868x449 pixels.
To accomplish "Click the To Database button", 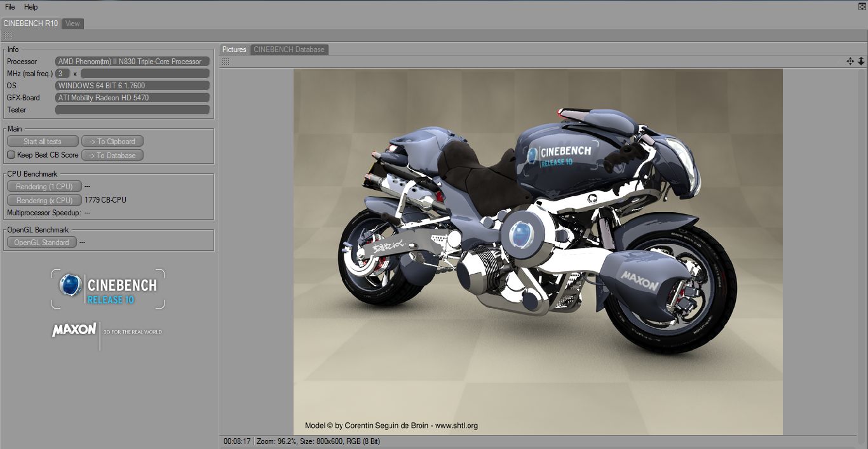I will [x=112, y=155].
